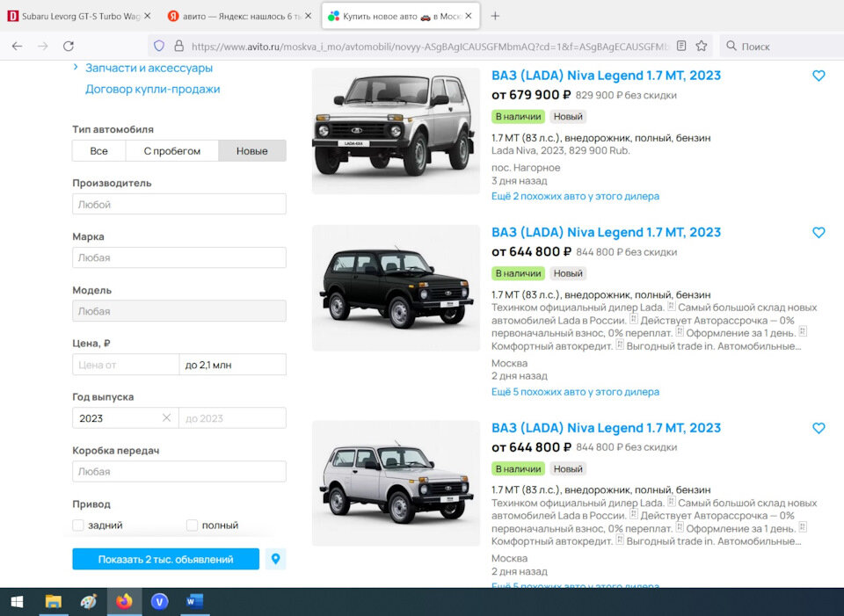Open the Модель dropdown
The image size is (844, 616).
click(179, 311)
